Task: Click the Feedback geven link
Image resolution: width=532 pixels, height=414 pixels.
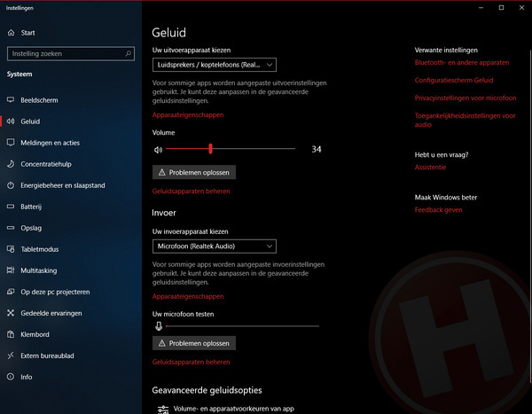Action: coord(438,210)
